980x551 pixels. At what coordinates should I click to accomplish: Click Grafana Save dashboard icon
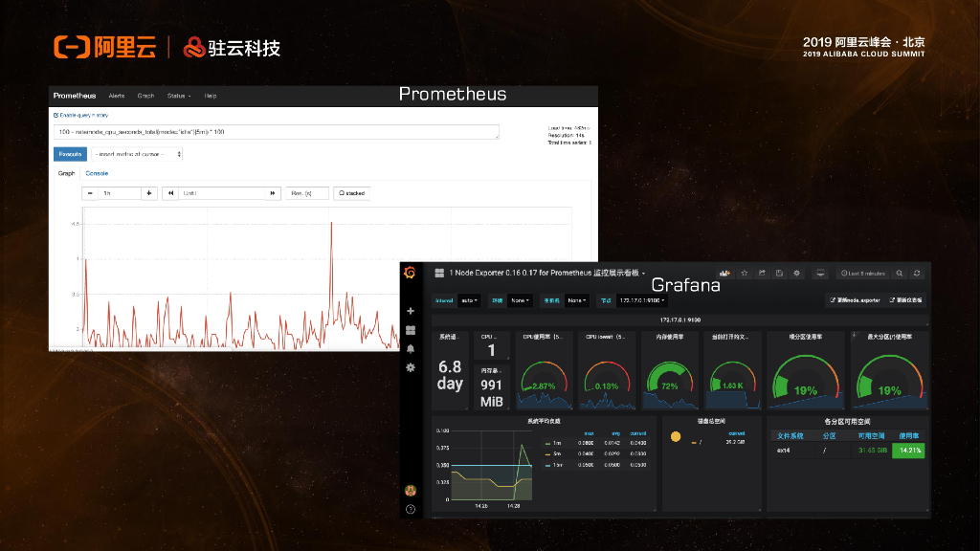click(779, 273)
